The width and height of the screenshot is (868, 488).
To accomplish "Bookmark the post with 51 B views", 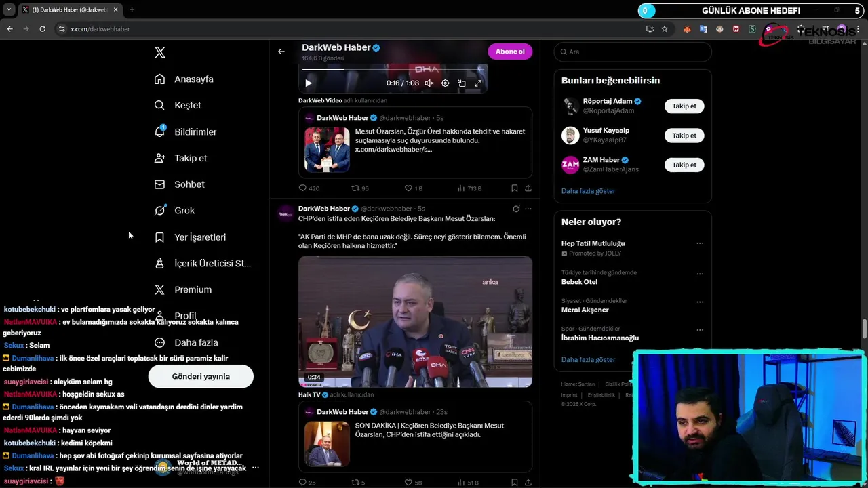I will pyautogui.click(x=515, y=483).
